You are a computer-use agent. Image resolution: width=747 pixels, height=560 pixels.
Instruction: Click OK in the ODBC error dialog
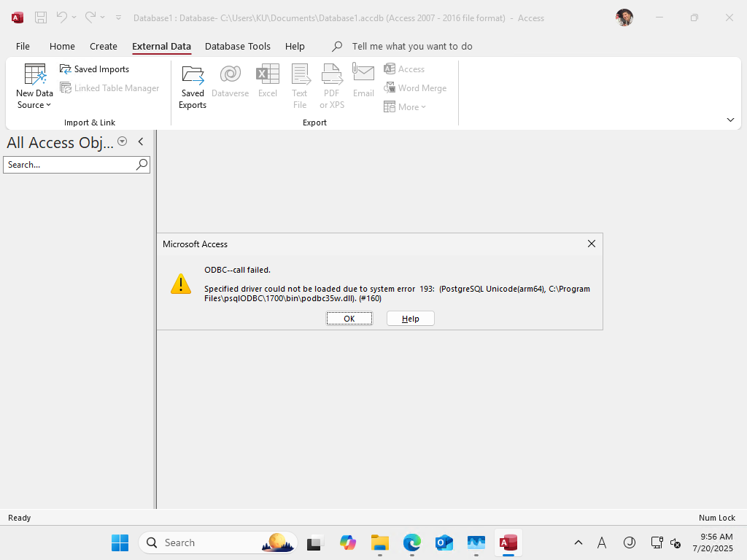pos(349,319)
